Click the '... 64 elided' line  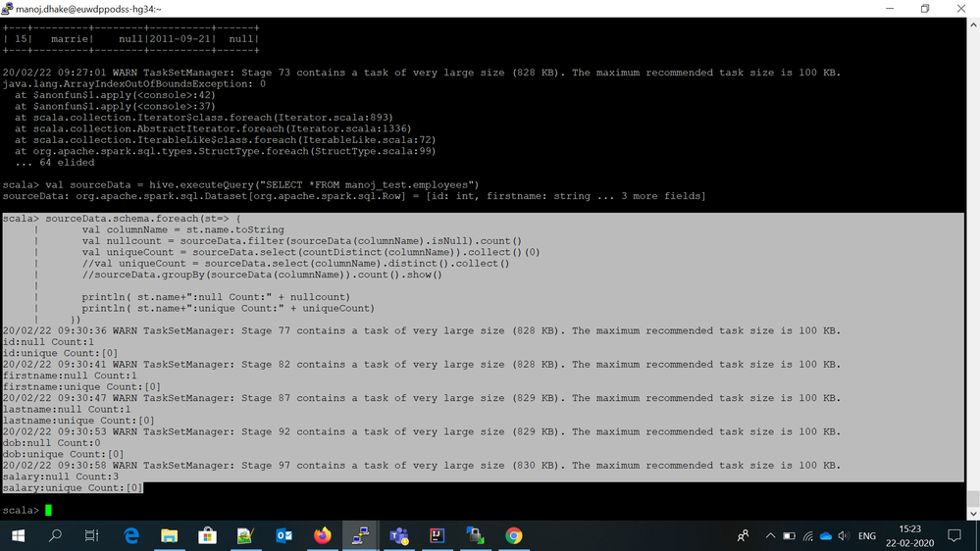[54, 163]
